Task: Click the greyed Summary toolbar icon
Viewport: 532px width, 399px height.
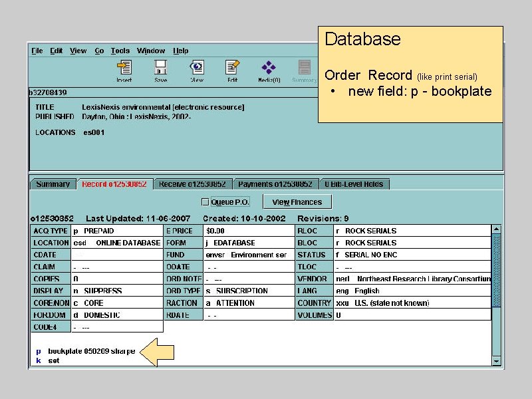Action: coord(305,67)
